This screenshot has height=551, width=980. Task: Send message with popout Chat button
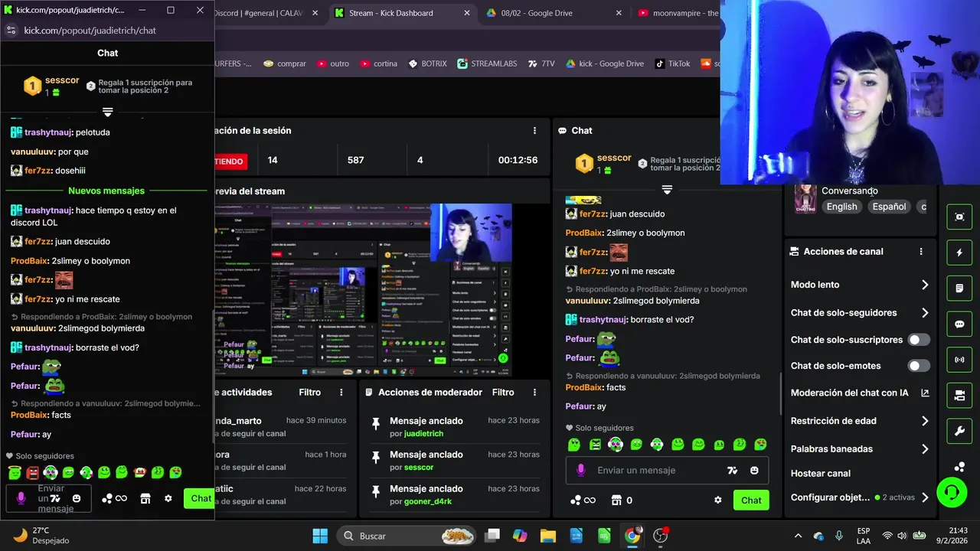(x=199, y=498)
